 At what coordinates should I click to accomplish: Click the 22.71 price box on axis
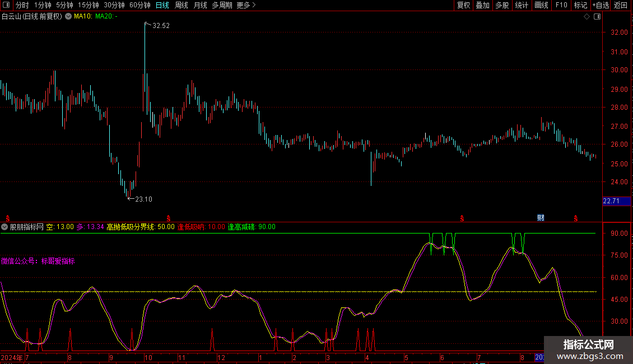tap(616, 201)
